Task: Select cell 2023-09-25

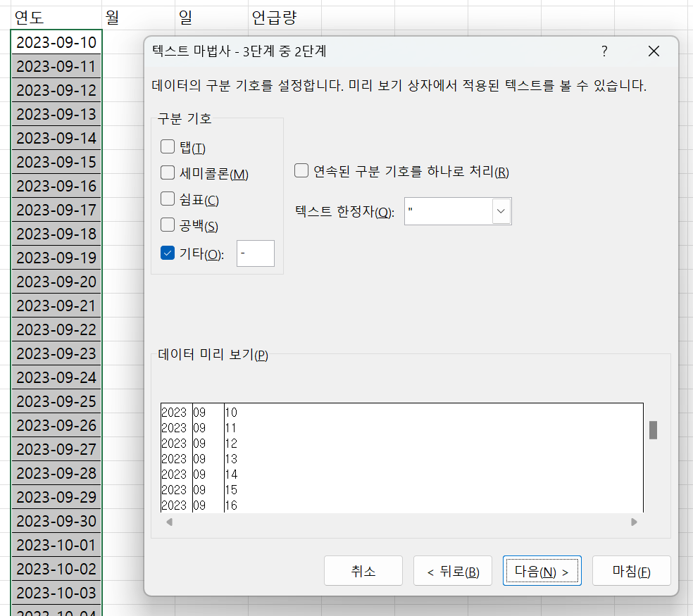Action: coord(56,401)
